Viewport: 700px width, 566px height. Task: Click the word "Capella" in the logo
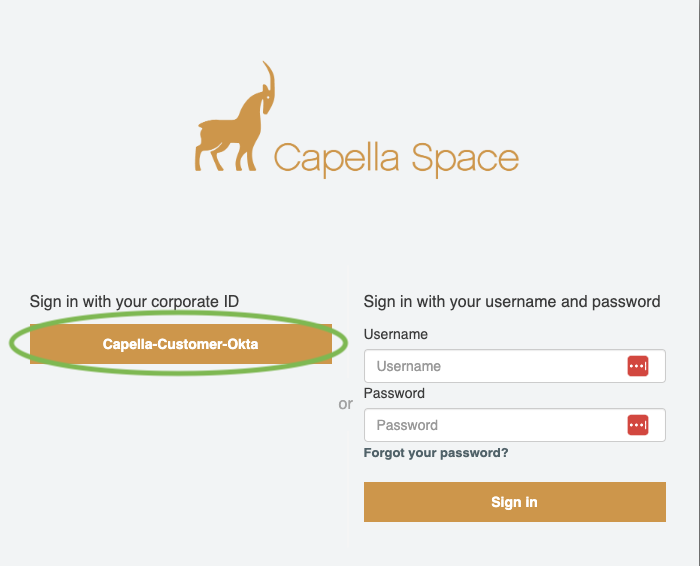point(329,158)
